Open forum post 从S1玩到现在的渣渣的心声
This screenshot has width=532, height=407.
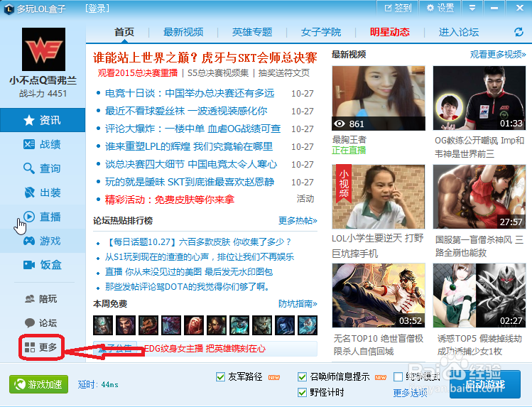point(200,256)
